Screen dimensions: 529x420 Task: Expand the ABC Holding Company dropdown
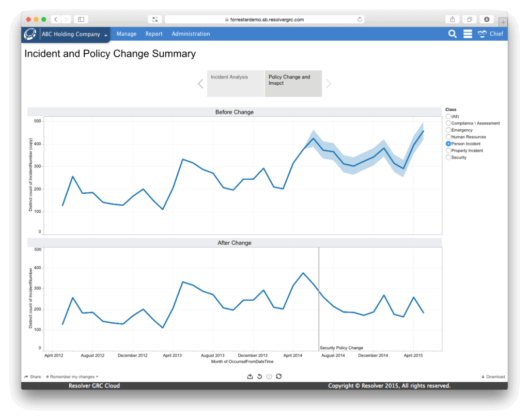106,34
